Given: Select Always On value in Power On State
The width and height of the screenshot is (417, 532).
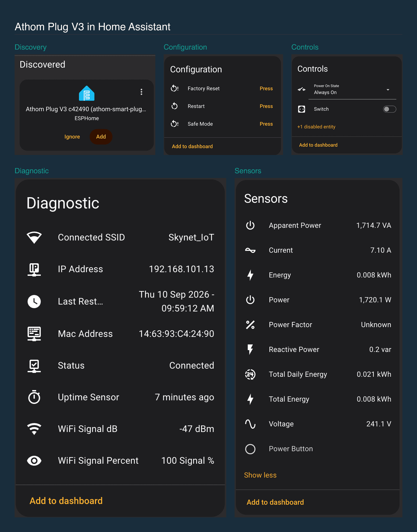Looking at the screenshot, I should 325,92.
